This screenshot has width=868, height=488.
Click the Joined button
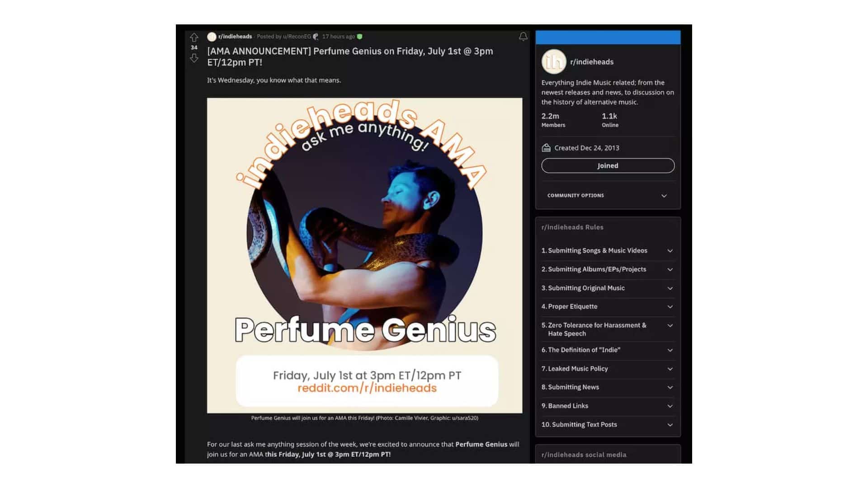[x=608, y=165]
